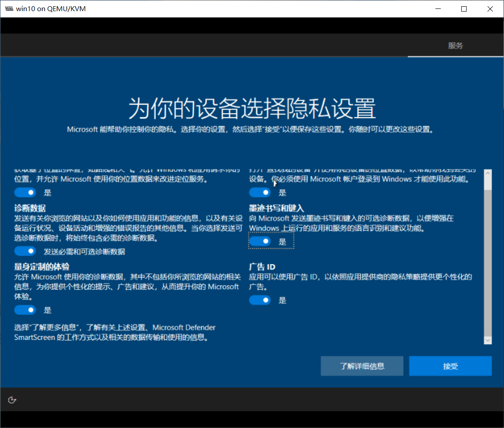Click the 接受 button
This screenshot has width=504, height=428.
point(450,366)
